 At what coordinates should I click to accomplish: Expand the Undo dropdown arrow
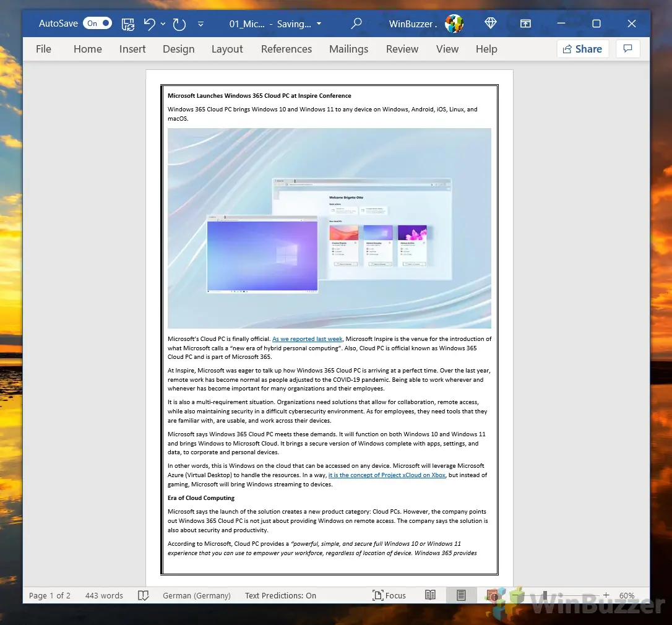point(163,24)
